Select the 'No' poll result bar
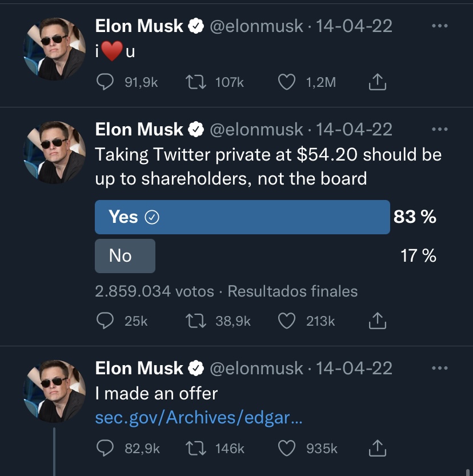 [125, 256]
